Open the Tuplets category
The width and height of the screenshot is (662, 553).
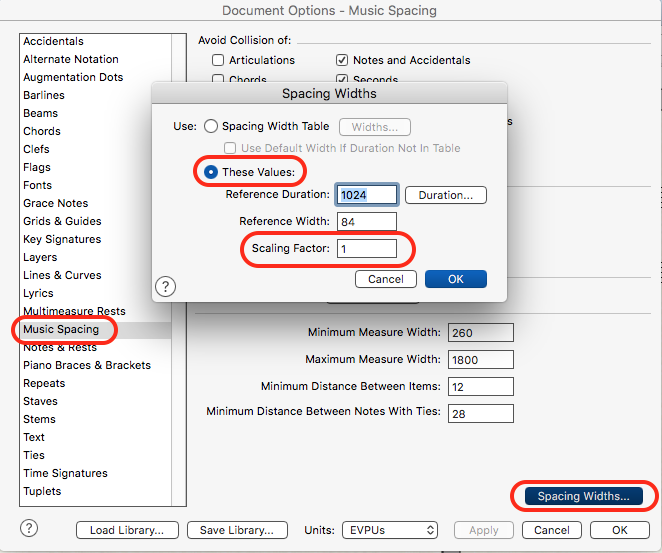click(x=42, y=491)
